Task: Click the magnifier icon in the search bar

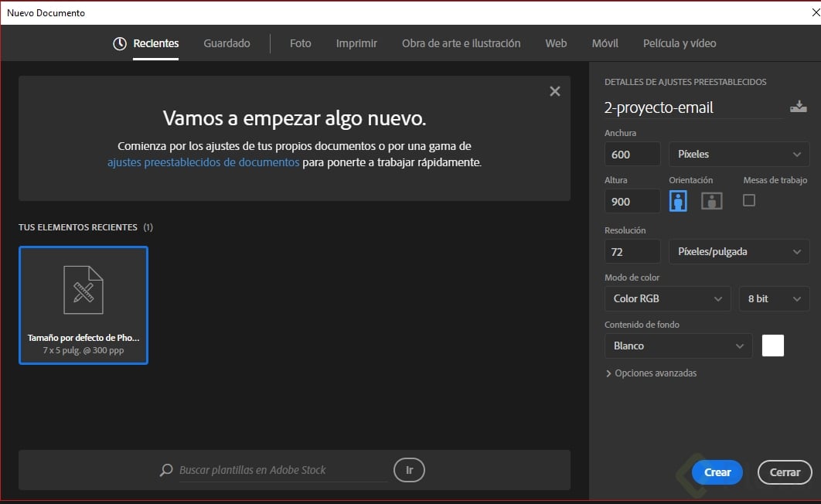Action: 165,470
